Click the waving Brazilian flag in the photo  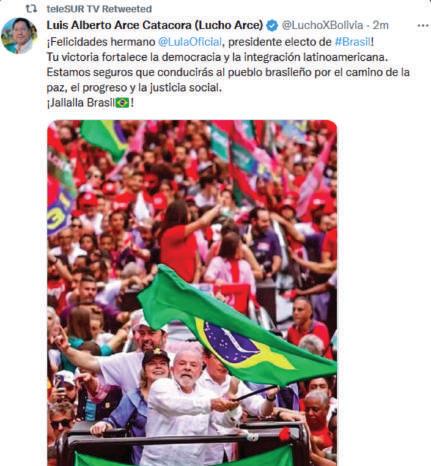[233, 330]
